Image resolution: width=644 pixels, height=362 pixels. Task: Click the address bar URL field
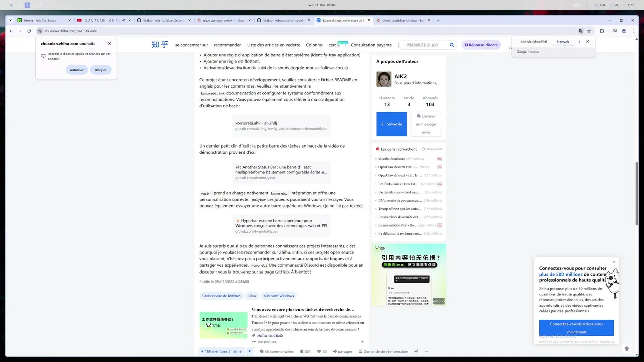[302, 31]
